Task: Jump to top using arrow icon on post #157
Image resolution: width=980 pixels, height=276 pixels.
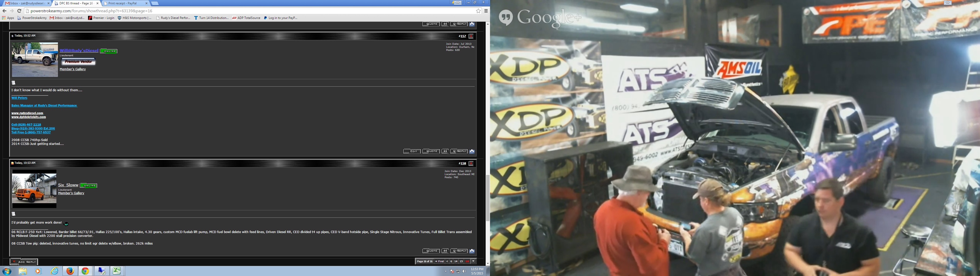Action: click(472, 151)
